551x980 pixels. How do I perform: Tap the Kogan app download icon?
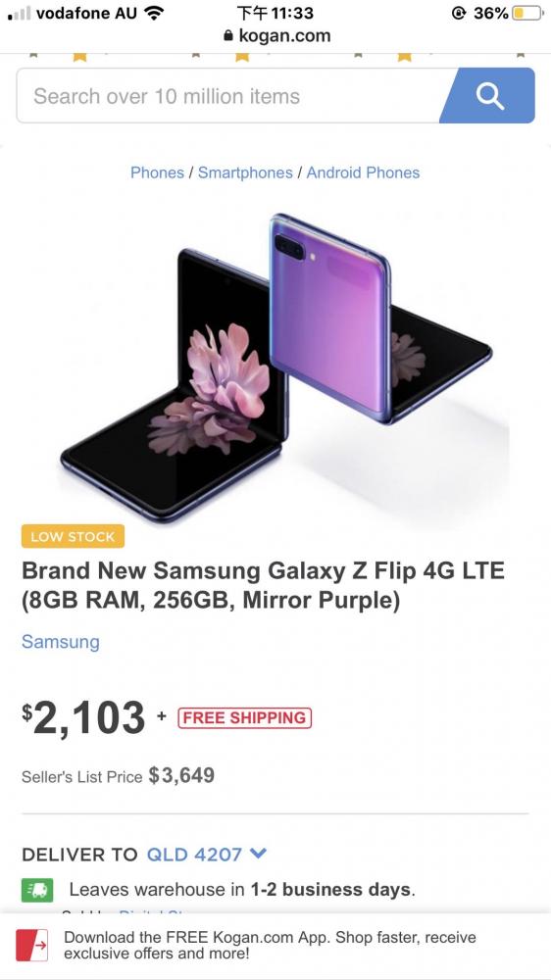pyautogui.click(x=31, y=945)
